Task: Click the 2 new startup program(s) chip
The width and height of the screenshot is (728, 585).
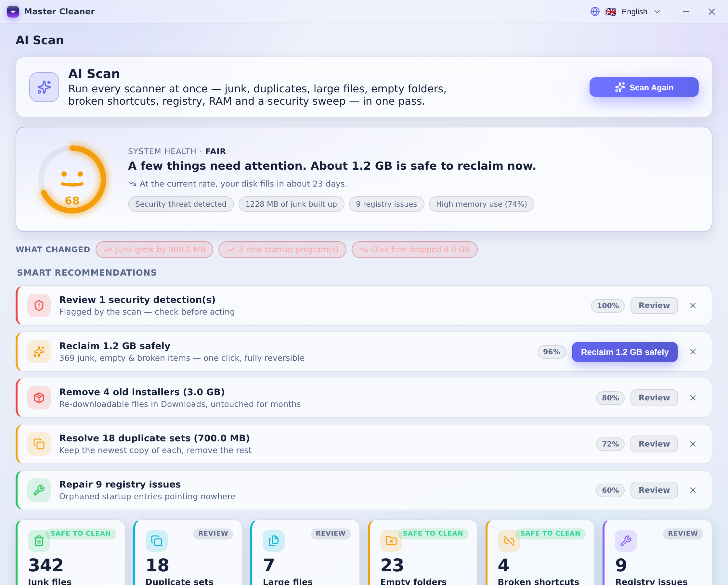Action: (x=282, y=250)
